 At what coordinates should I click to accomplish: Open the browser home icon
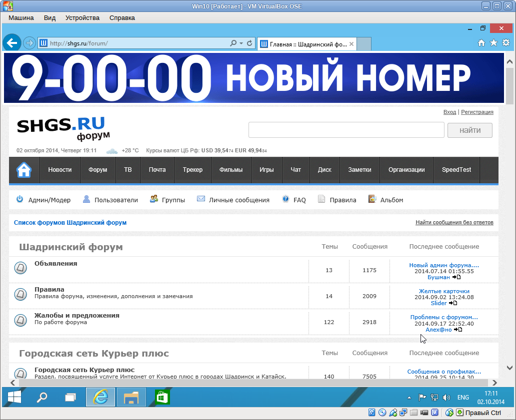click(481, 43)
